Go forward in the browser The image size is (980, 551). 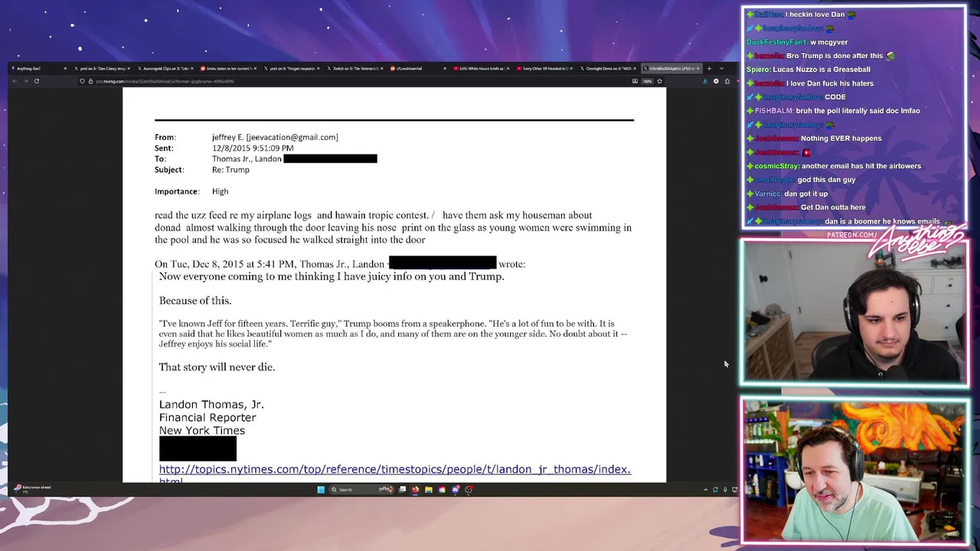pos(25,81)
